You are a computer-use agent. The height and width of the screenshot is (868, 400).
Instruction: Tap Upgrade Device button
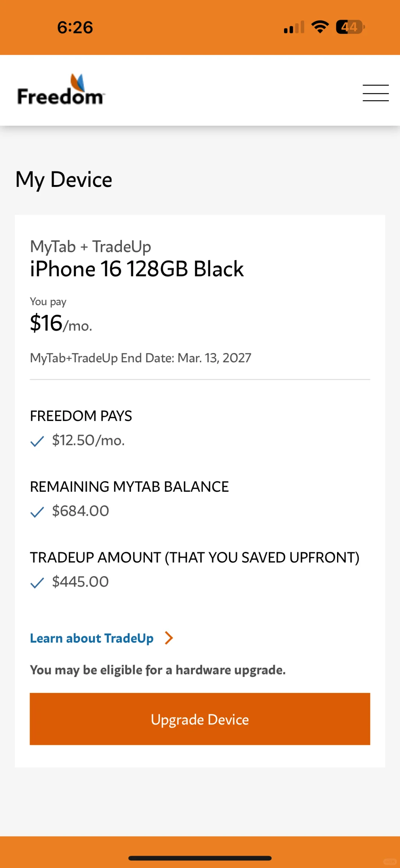(x=200, y=719)
